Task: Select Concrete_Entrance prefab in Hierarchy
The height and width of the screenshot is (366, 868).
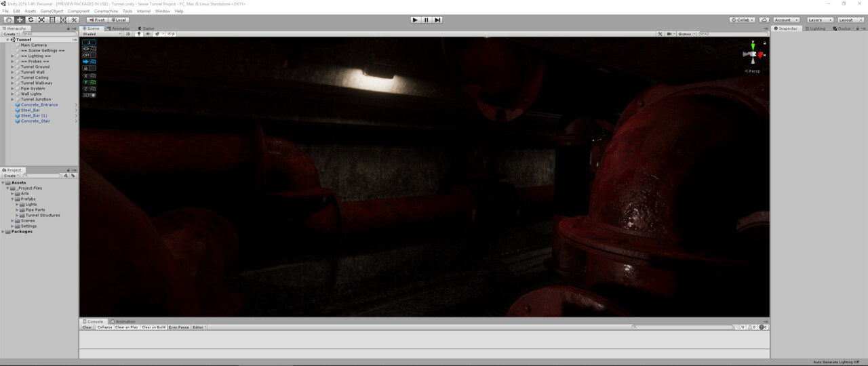Action: pyautogui.click(x=39, y=104)
